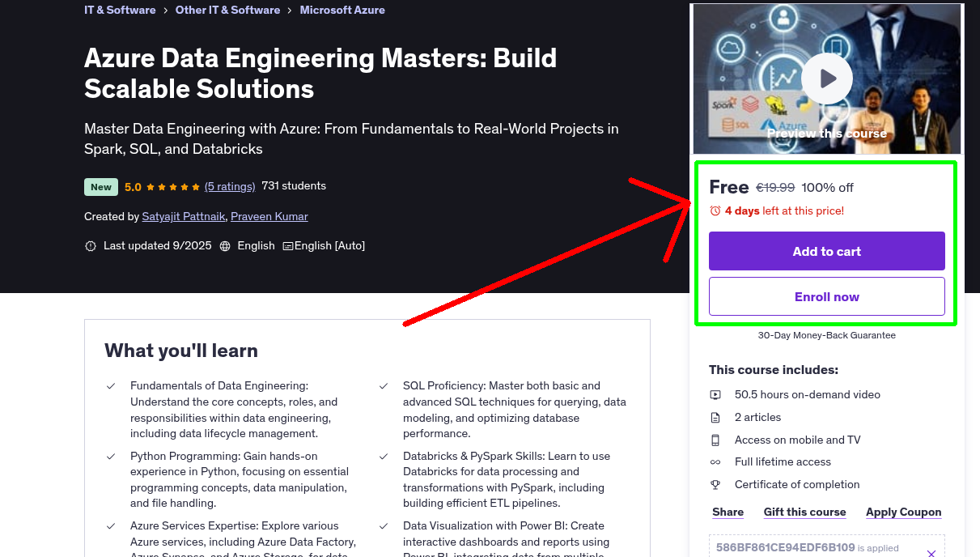Image resolution: width=980 pixels, height=557 pixels.
Task: Click the Enroll now button
Action: pyautogui.click(x=827, y=296)
